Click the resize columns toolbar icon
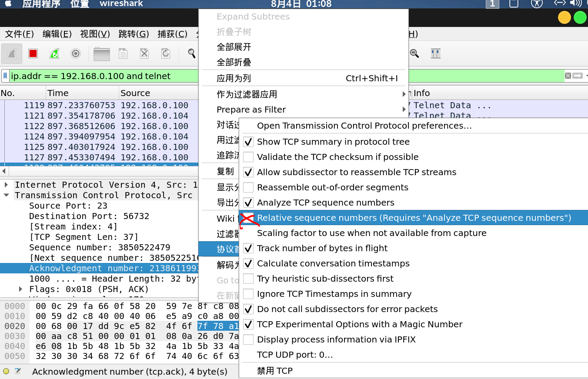This screenshot has height=379, width=588. point(435,53)
